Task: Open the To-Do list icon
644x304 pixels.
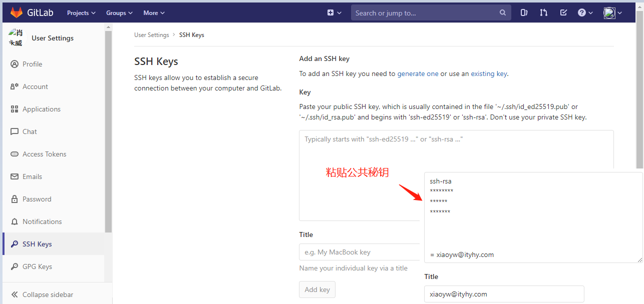Action: click(563, 12)
